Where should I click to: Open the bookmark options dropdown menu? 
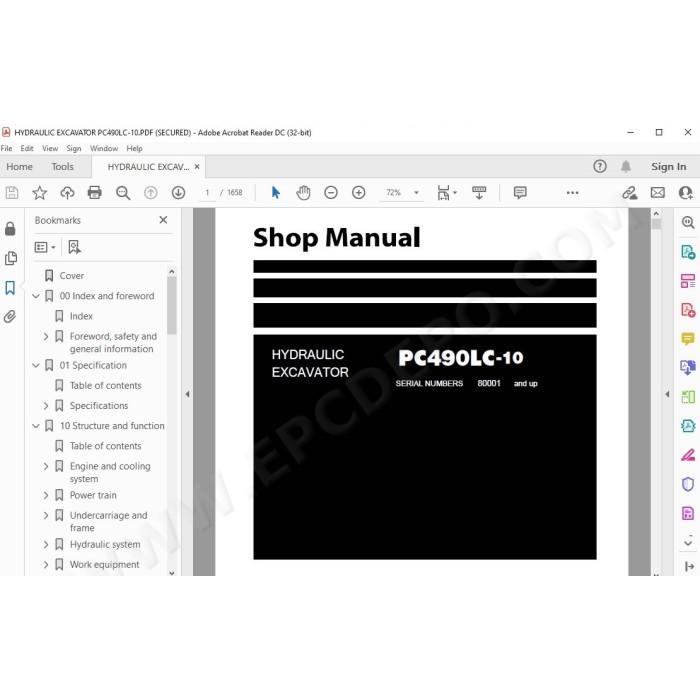45,247
